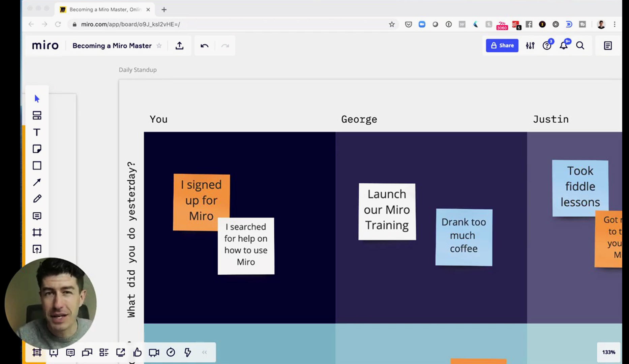629x364 pixels.
Task: Select the cursor arrow tool
Action: tap(37, 99)
